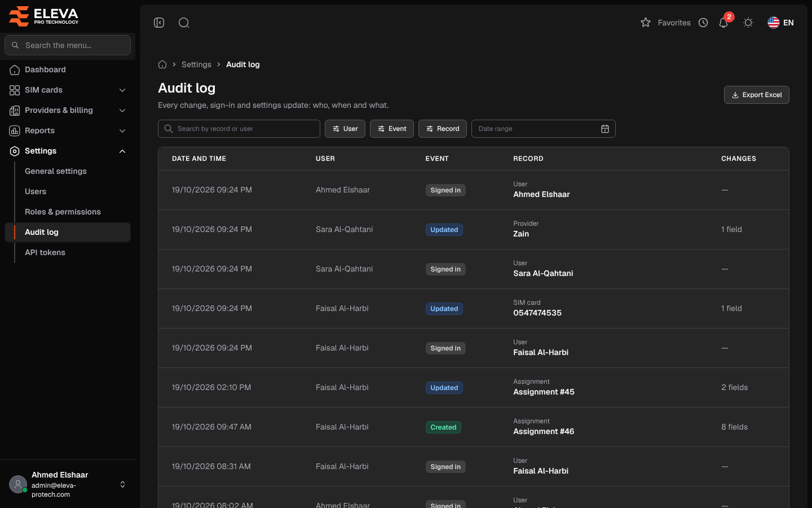Click the Dashboard sidebar icon
This screenshot has height=508, width=812.
pyautogui.click(x=15, y=70)
